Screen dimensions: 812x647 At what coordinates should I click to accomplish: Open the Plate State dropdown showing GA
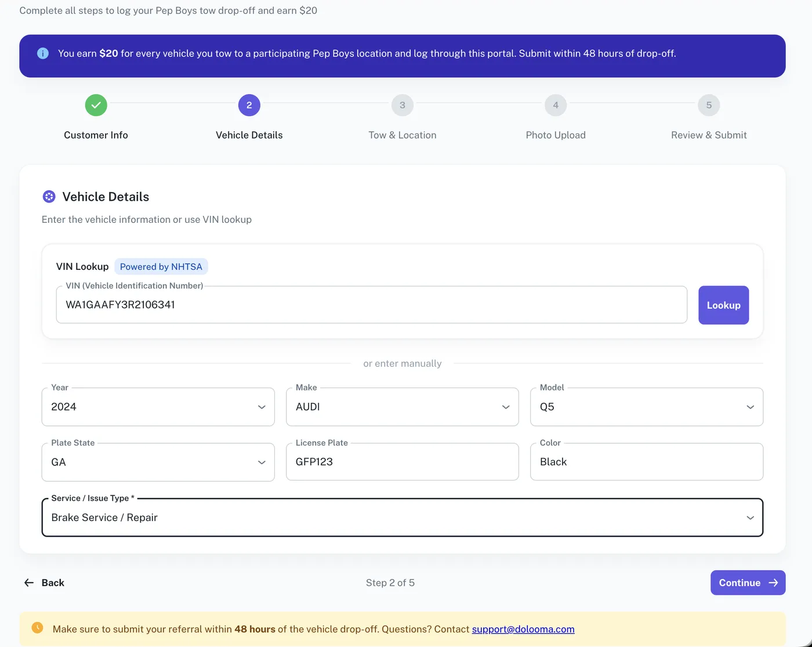coord(158,462)
